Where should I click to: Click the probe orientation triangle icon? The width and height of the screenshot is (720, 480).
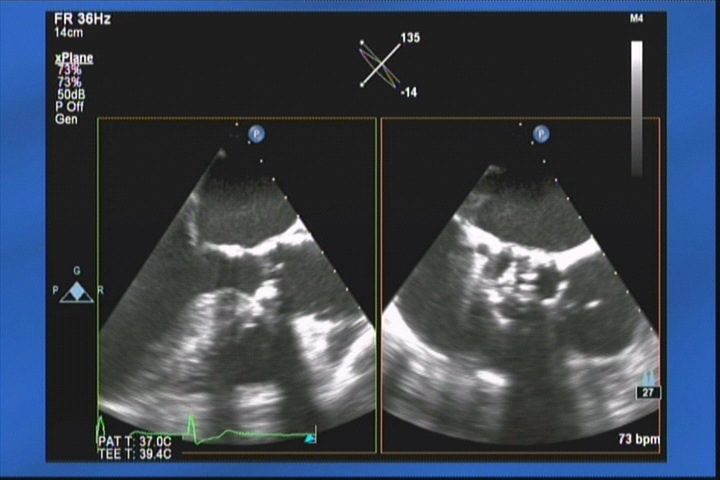(77, 292)
